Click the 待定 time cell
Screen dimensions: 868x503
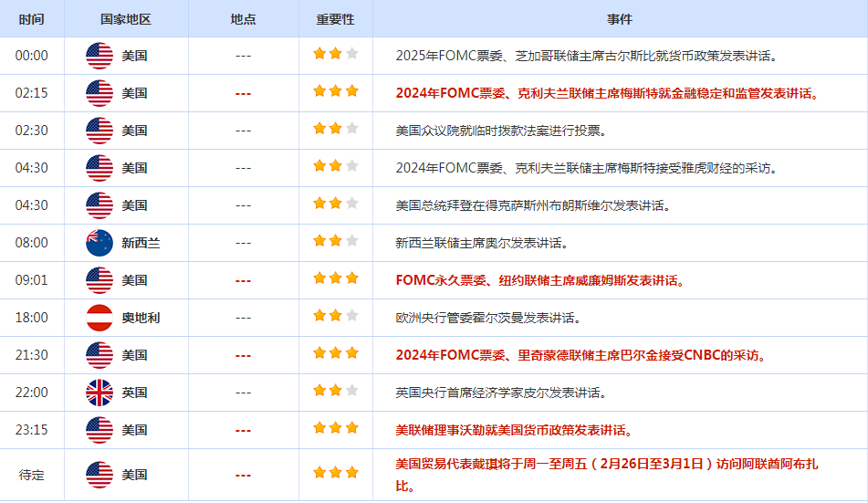tap(32, 475)
